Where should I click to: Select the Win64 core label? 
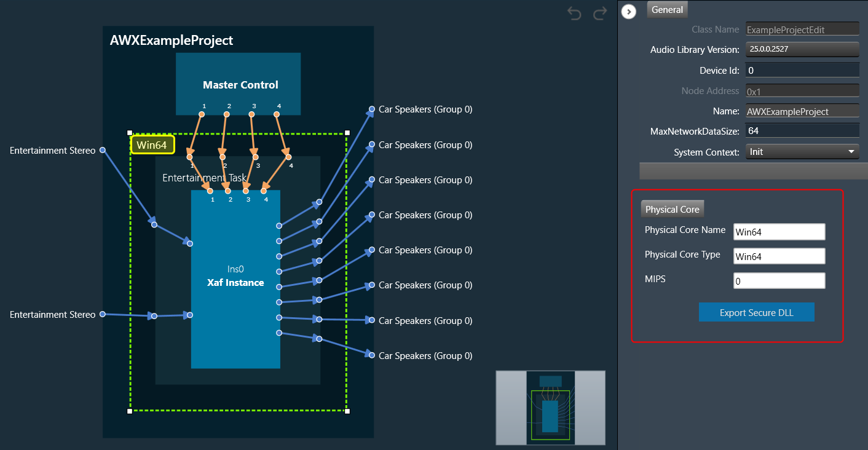152,145
